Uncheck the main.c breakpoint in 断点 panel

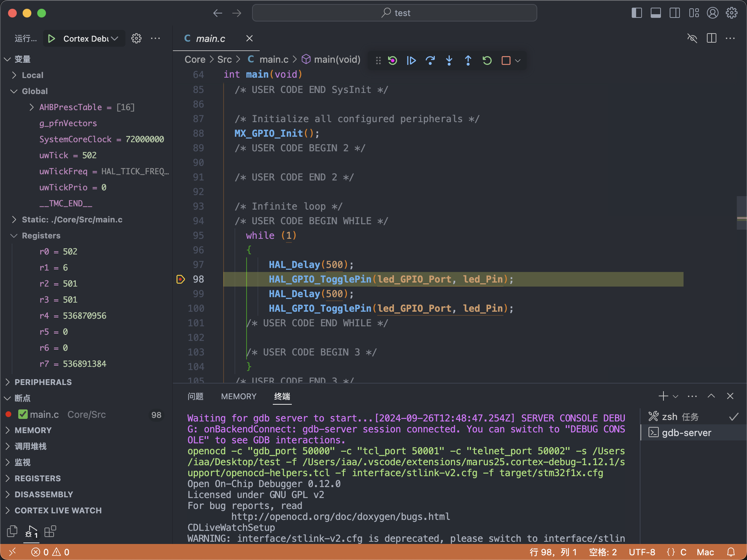point(23,414)
